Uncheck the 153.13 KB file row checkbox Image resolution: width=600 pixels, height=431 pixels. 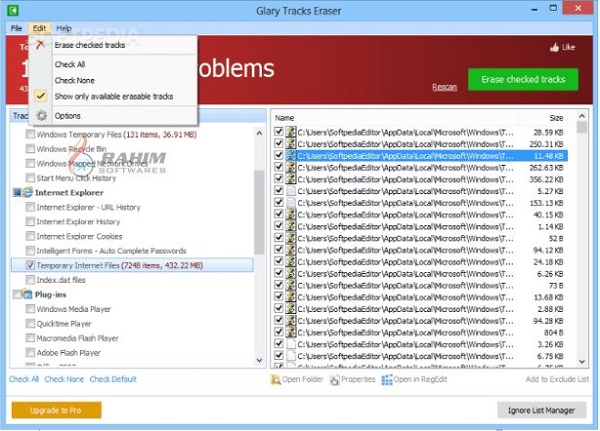(x=279, y=202)
